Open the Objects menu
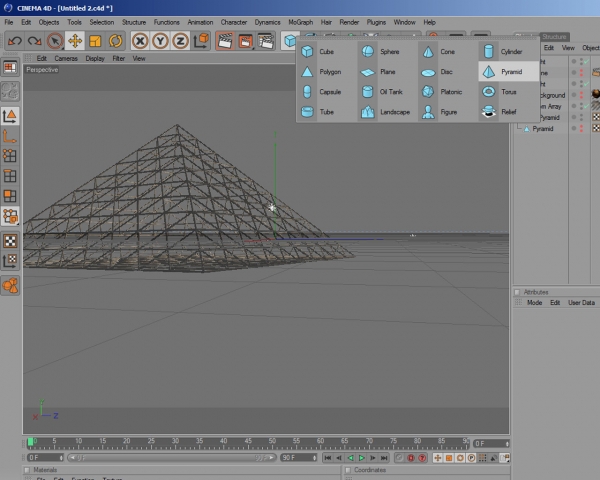Image resolution: width=600 pixels, height=480 pixels. 49,22
